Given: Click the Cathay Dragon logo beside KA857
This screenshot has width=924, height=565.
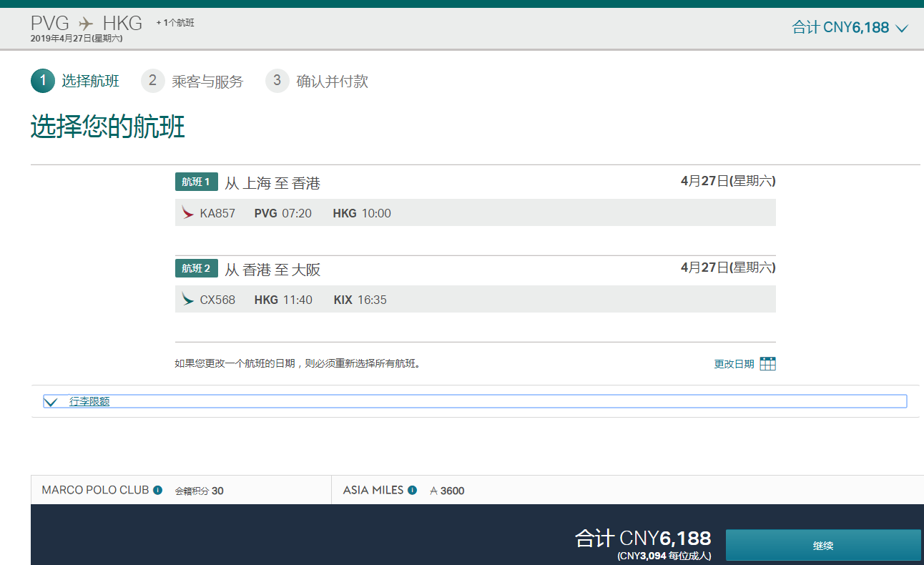Looking at the screenshot, I should pyautogui.click(x=188, y=212).
